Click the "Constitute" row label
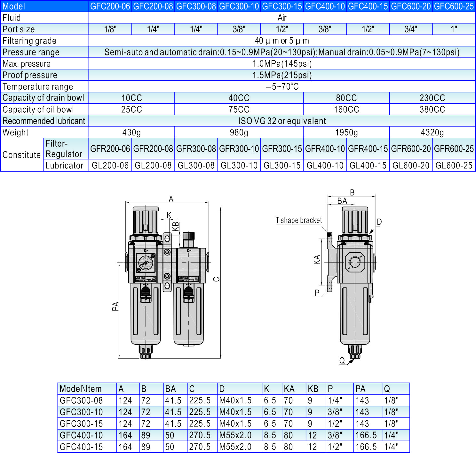Viewport: 476px width, 453px height. click(22, 155)
